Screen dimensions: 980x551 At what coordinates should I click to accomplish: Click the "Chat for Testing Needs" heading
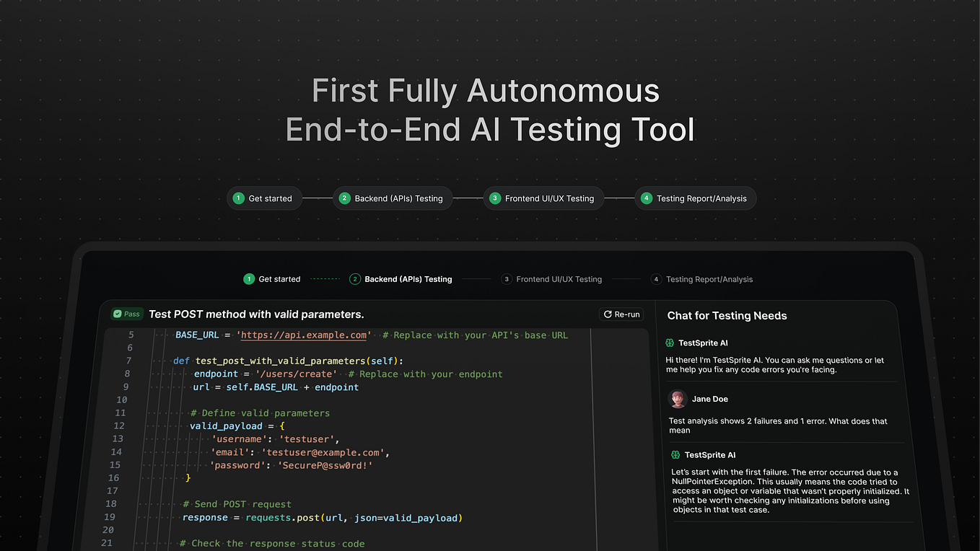[x=727, y=316]
